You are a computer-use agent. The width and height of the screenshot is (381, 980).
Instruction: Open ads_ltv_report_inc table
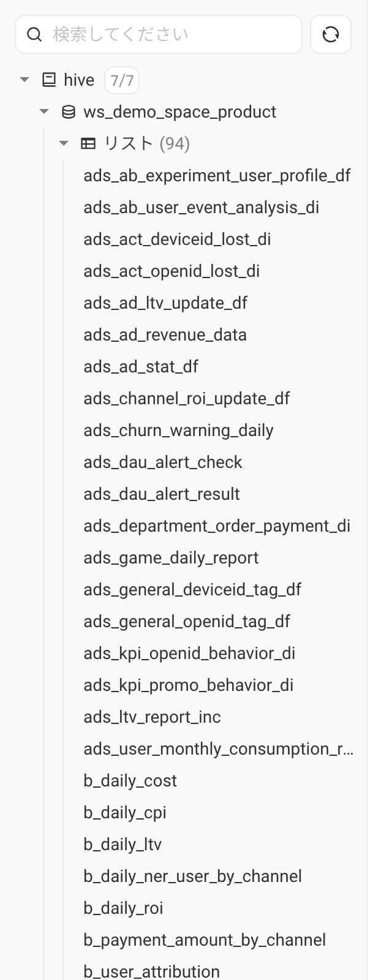[152, 717]
